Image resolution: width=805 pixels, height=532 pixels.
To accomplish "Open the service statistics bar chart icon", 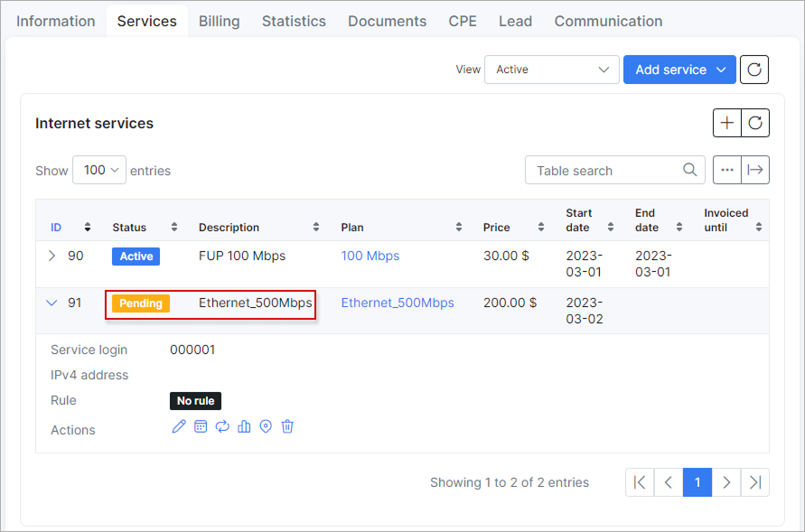I will 244,426.
